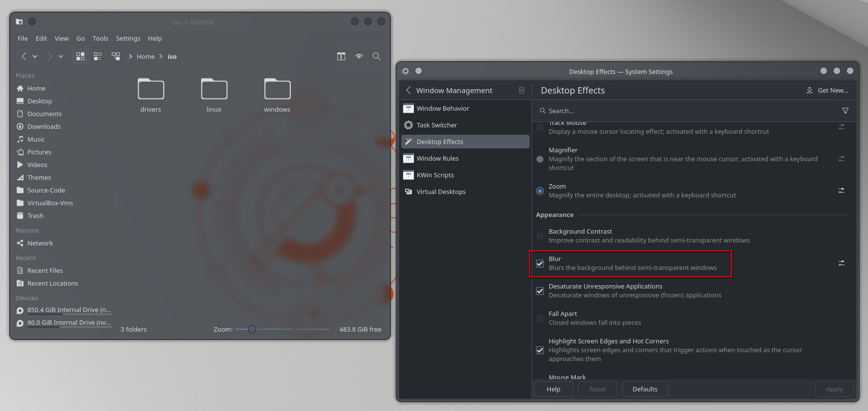Open the forward history dropdown arrow

(61, 56)
